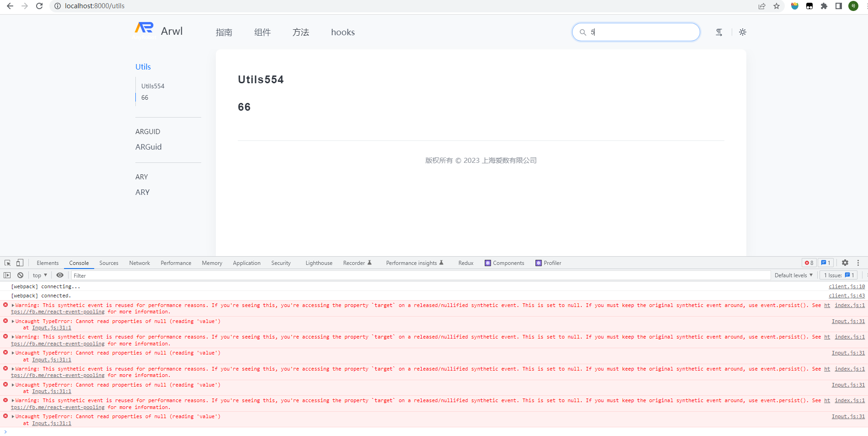This screenshot has width=868, height=436.
Task: Select Utils554 in the sidebar
Action: point(153,86)
